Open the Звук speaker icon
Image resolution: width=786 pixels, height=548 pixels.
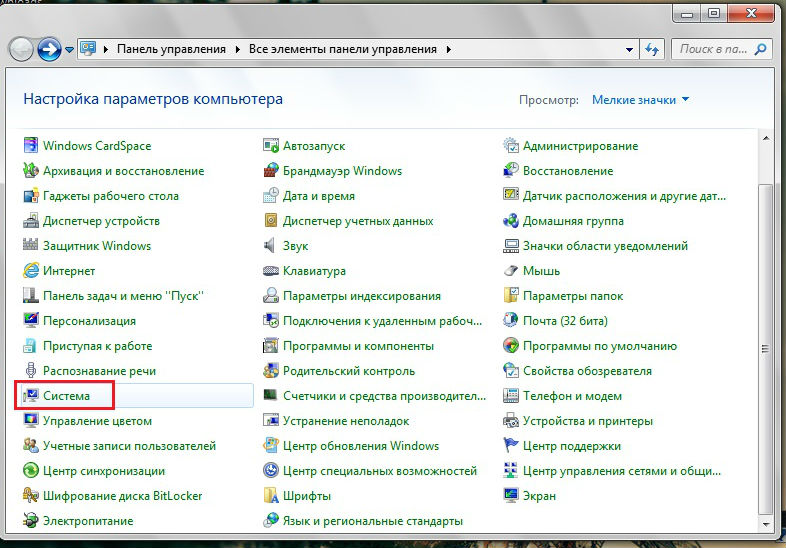[271, 246]
